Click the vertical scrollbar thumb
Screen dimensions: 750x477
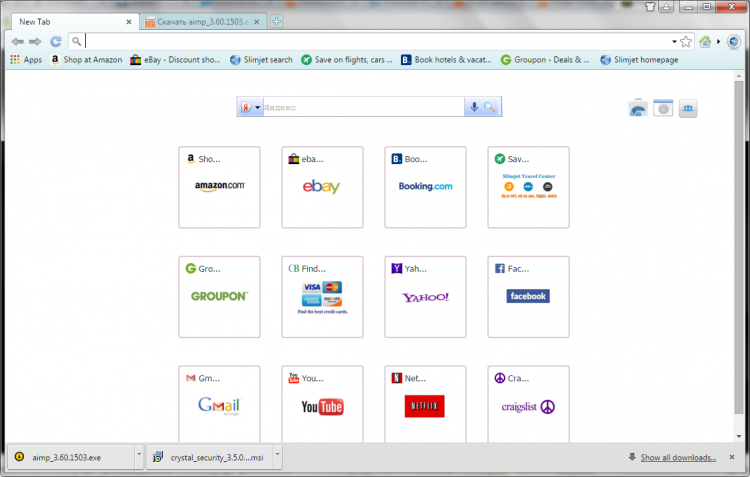pyautogui.click(x=739, y=247)
